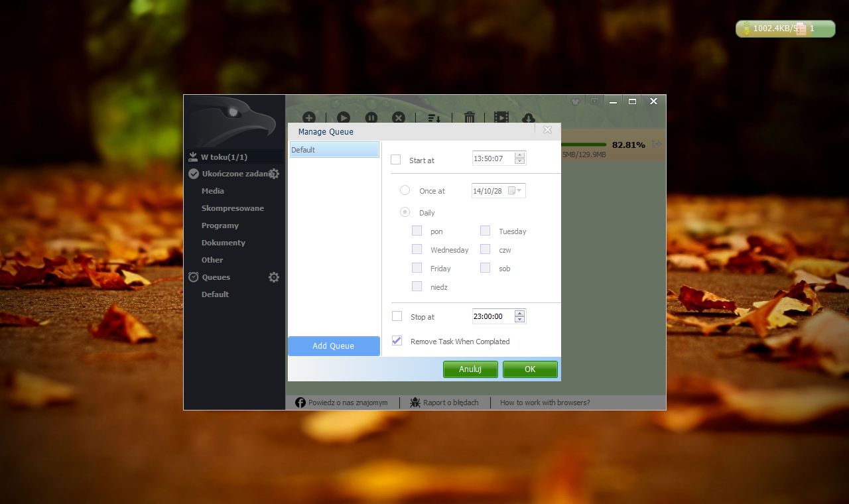Click the video film strip toolbar icon
Image resolution: width=849 pixels, height=504 pixels.
[501, 117]
